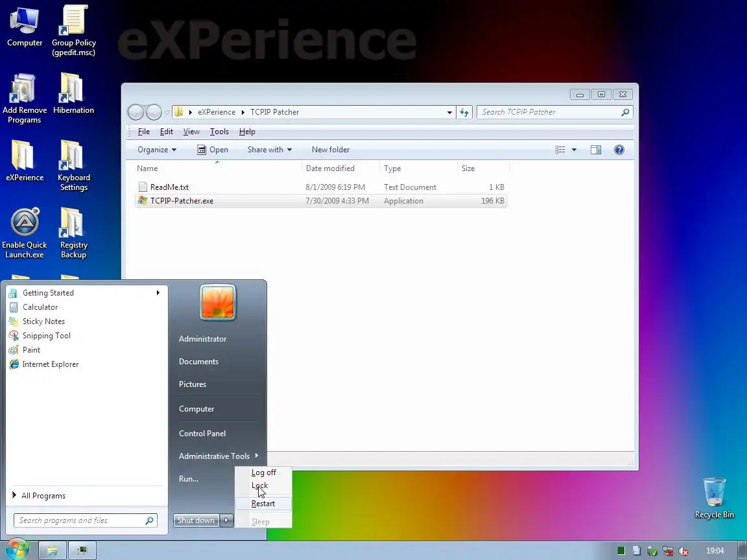The image size is (747, 560).
Task: Open Windows Explorer taskbar button
Action: (52, 550)
